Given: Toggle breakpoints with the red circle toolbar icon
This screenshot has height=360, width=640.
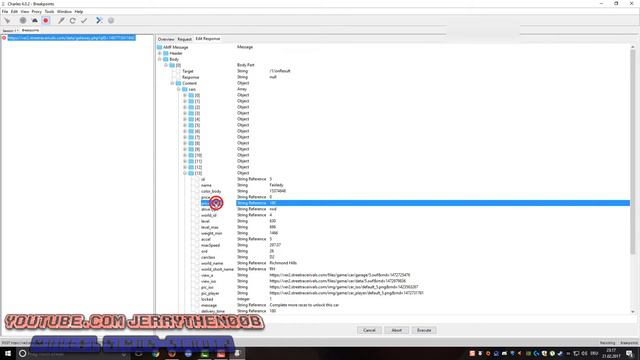Looking at the screenshot, I should point(46,20).
